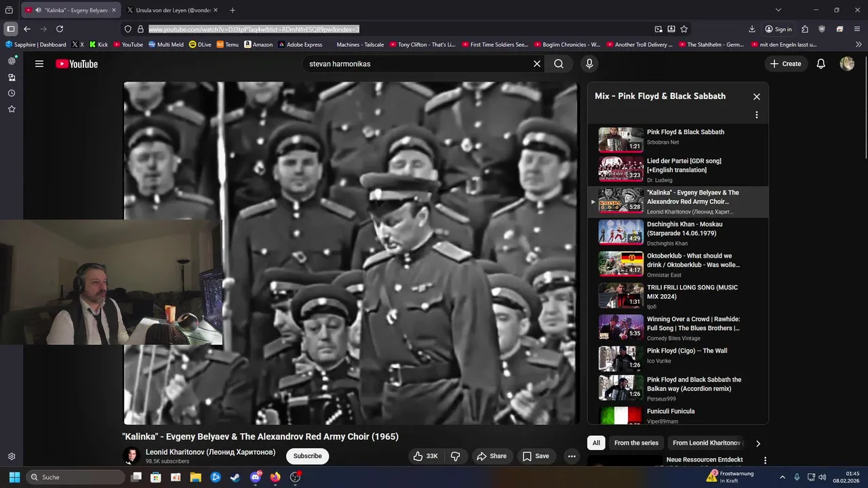Viewport: 868px width, 488px height.
Task: Open Steam from the taskbar
Action: tap(235, 477)
